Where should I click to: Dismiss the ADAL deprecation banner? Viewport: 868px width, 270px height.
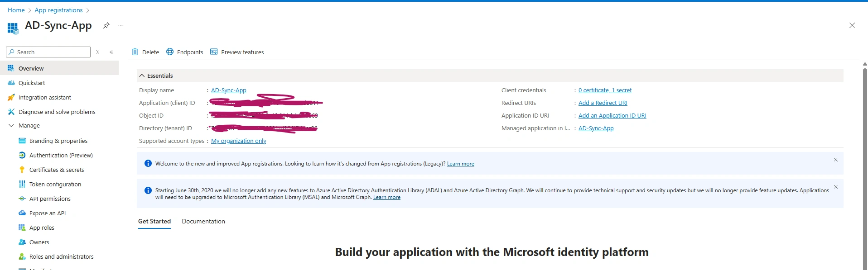836,187
